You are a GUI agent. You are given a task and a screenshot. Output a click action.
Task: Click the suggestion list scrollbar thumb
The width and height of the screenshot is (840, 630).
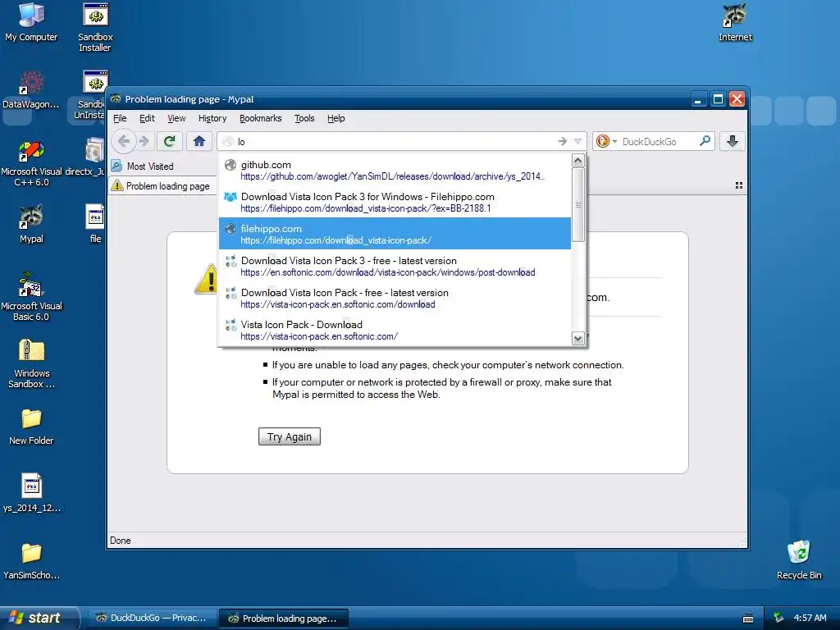pos(578,204)
